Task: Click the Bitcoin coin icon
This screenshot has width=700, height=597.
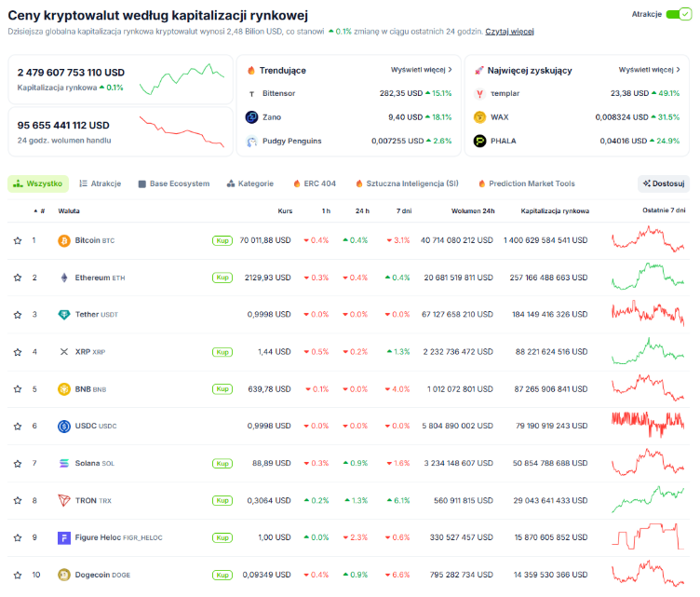Action: tap(64, 240)
